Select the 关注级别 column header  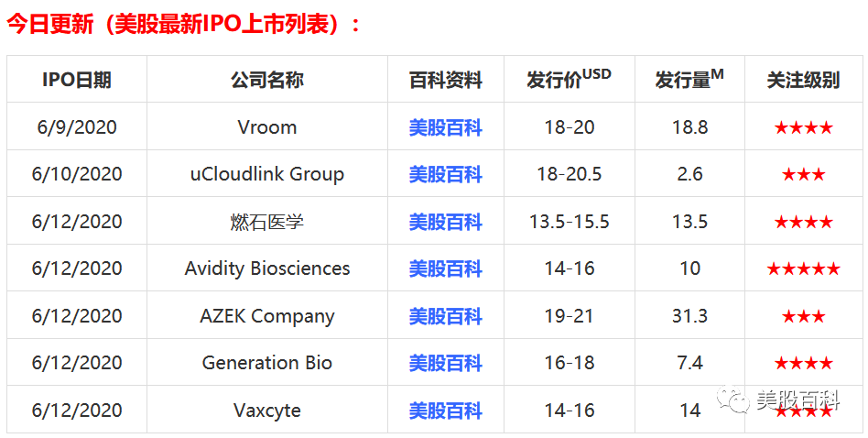point(803,80)
